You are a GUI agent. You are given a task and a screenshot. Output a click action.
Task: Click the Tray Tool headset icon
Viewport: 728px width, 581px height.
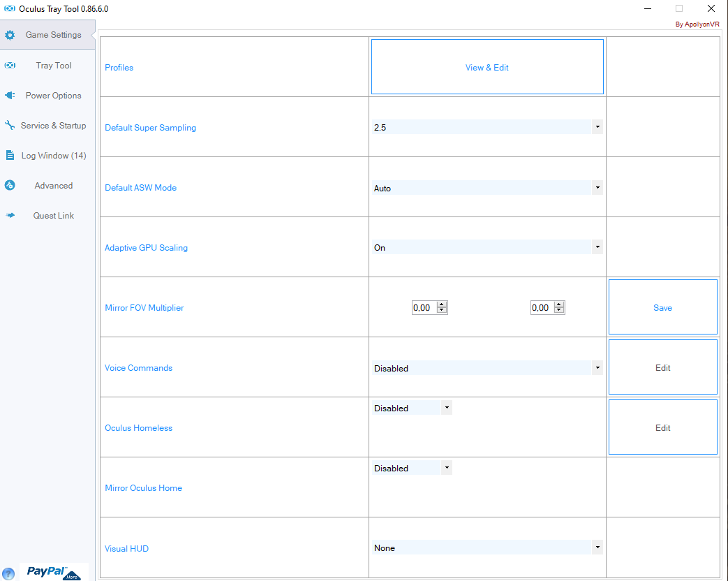click(10, 66)
